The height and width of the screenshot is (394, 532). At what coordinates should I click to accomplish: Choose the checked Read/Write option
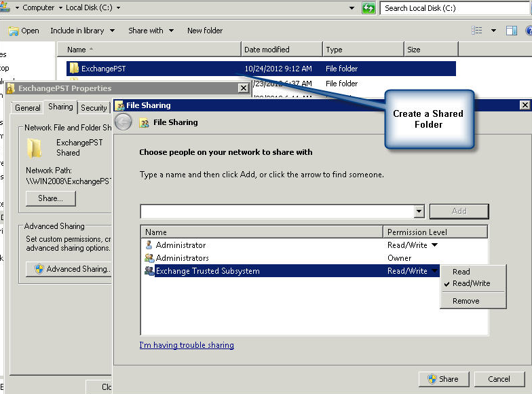[471, 284]
